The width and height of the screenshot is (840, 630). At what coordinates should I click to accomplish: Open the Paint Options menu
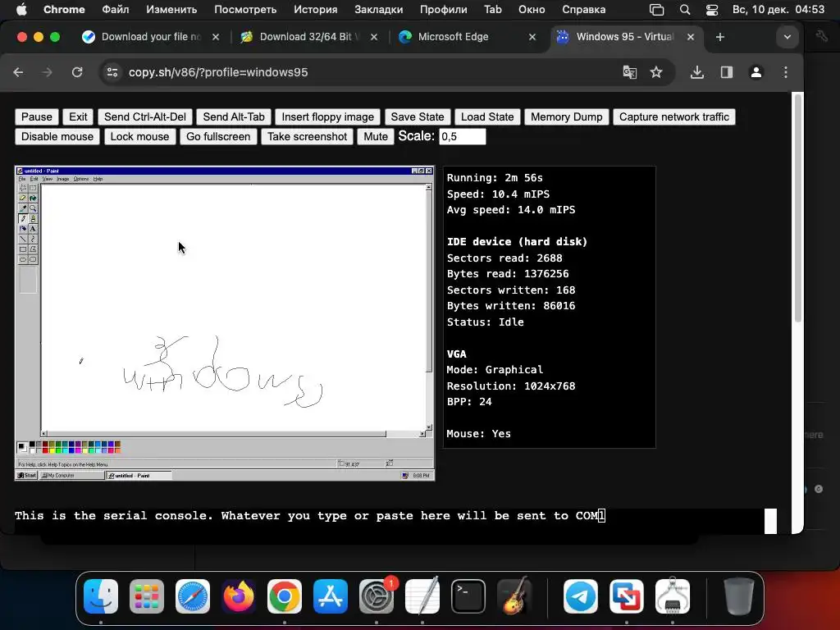pos(81,179)
